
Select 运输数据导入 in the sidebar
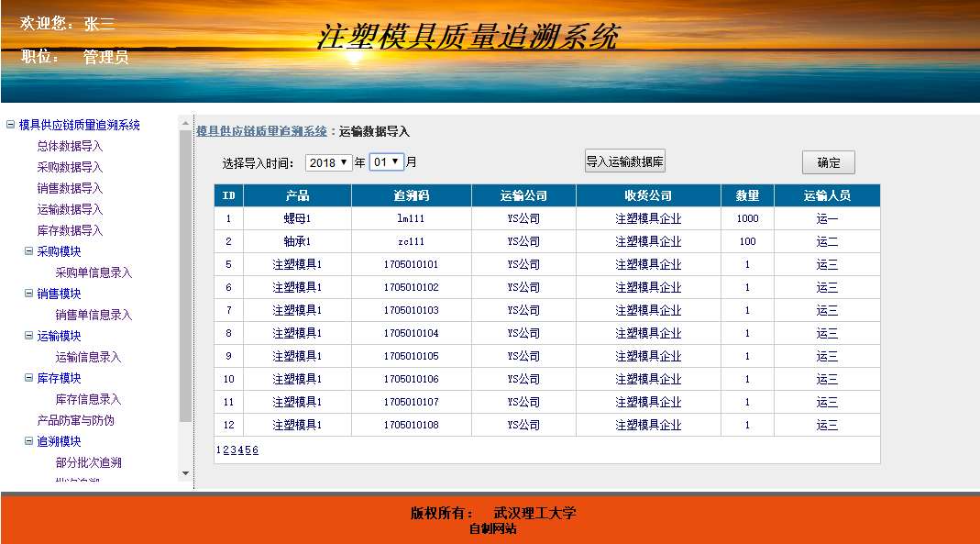pos(70,209)
